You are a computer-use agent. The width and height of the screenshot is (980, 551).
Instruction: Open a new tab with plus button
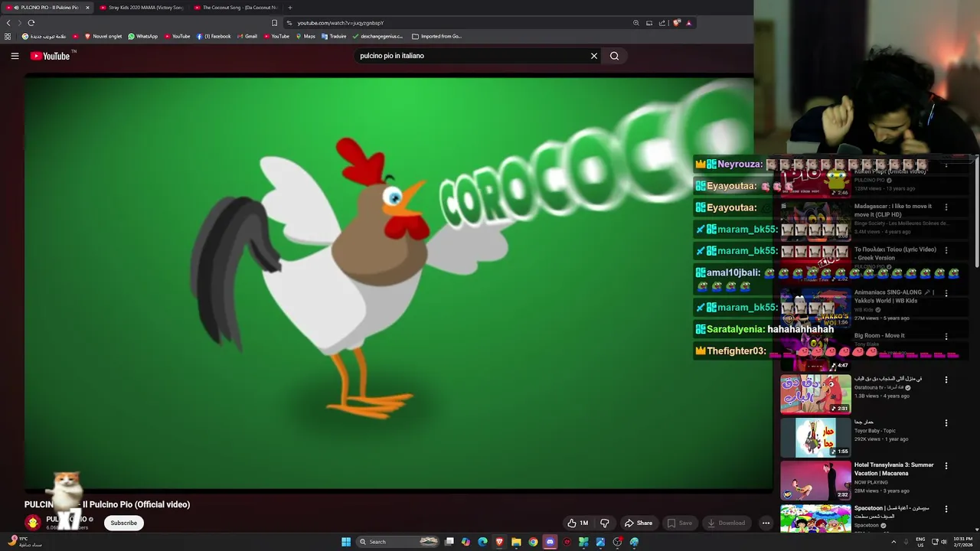click(289, 8)
